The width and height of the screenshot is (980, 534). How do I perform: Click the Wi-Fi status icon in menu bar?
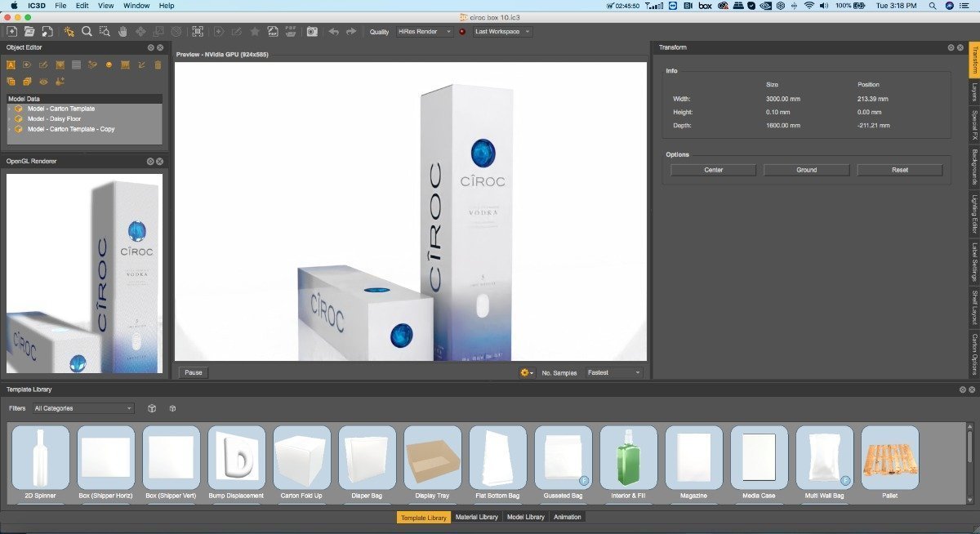[809, 6]
